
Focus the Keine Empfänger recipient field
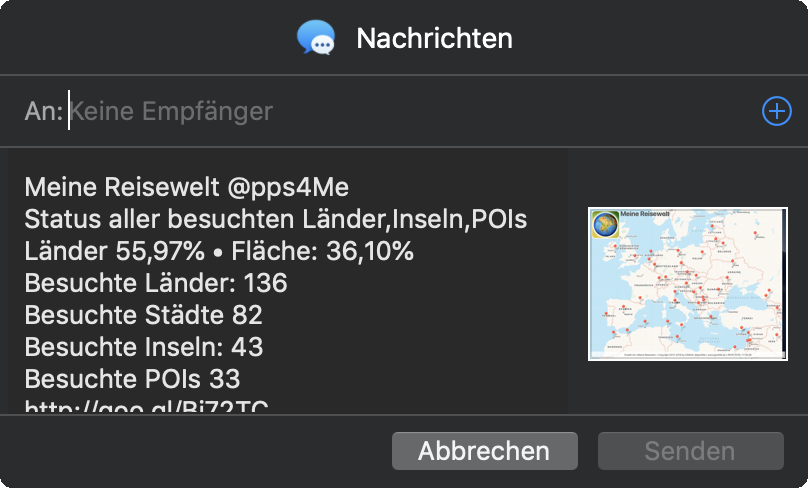pyautogui.click(x=412, y=111)
